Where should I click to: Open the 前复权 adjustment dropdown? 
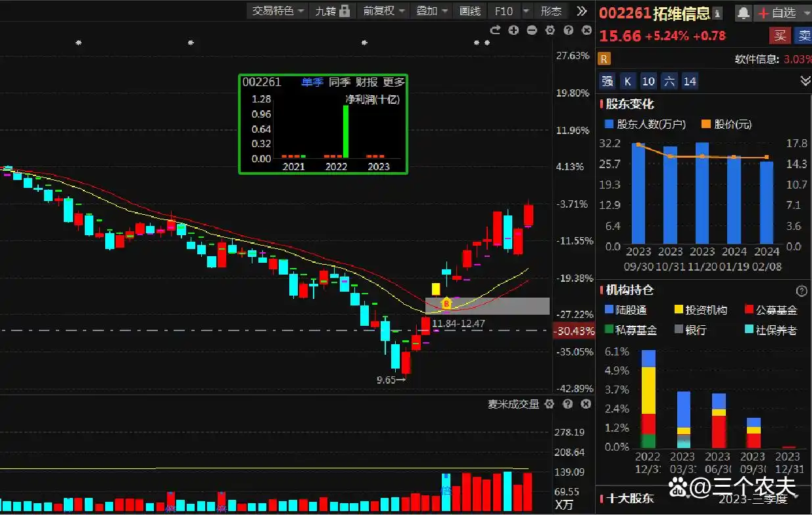(x=383, y=11)
